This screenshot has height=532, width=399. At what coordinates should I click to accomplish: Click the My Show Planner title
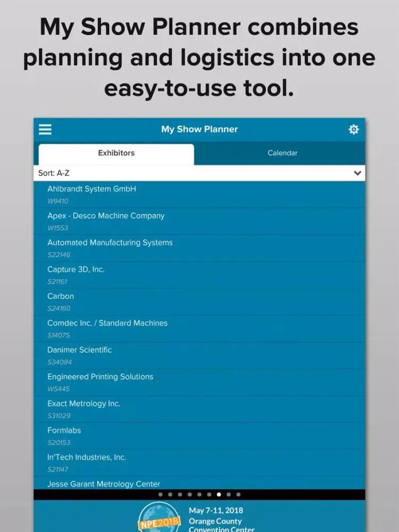pos(199,129)
